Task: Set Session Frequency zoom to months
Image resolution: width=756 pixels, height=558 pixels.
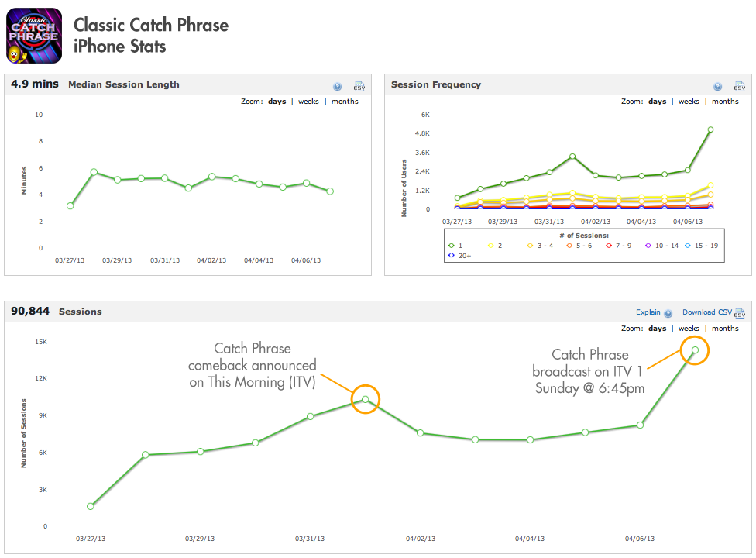Action: (x=725, y=102)
